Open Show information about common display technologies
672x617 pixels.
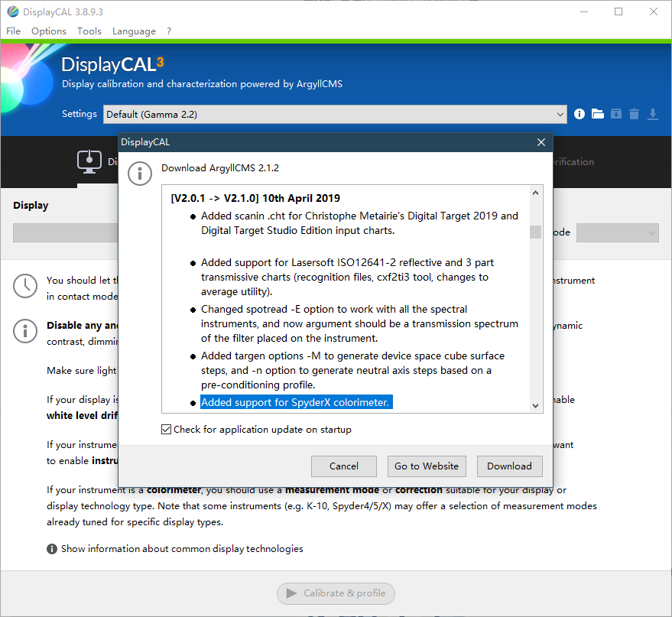(182, 549)
